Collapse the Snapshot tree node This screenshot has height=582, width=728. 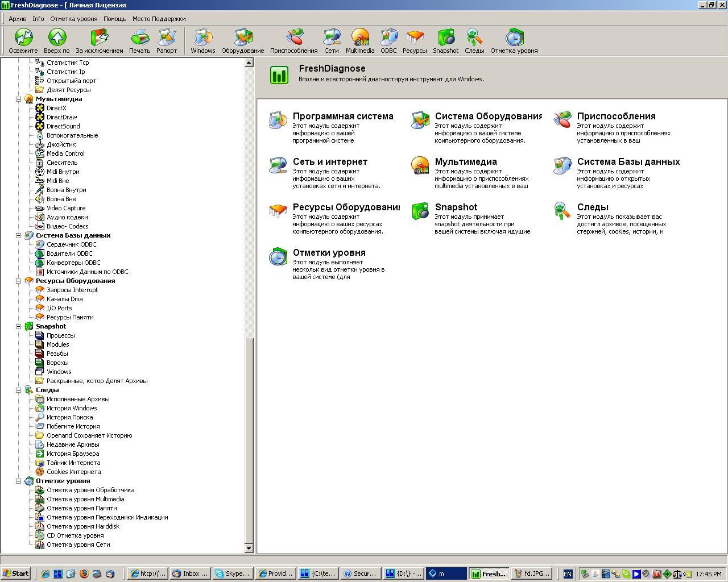pos(18,326)
